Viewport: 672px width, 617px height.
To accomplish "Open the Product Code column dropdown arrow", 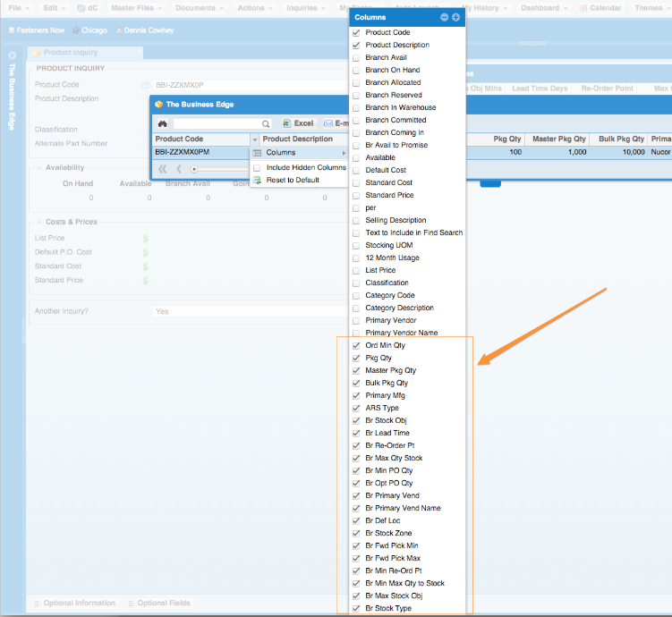I will (255, 139).
